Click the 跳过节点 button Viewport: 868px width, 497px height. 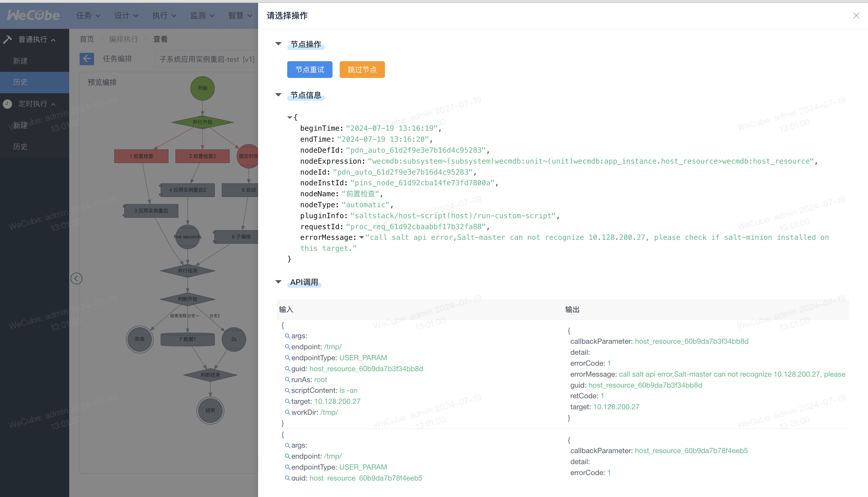362,70
